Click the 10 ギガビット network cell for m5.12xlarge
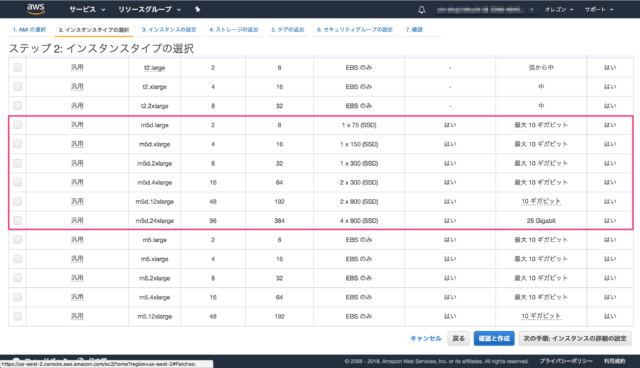Screen dimensions: 640x368 tap(541, 316)
